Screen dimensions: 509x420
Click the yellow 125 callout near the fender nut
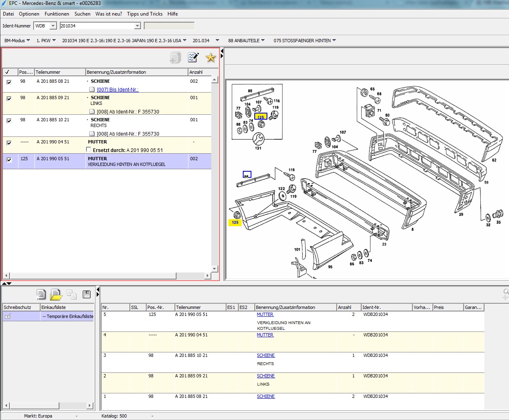(x=235, y=222)
